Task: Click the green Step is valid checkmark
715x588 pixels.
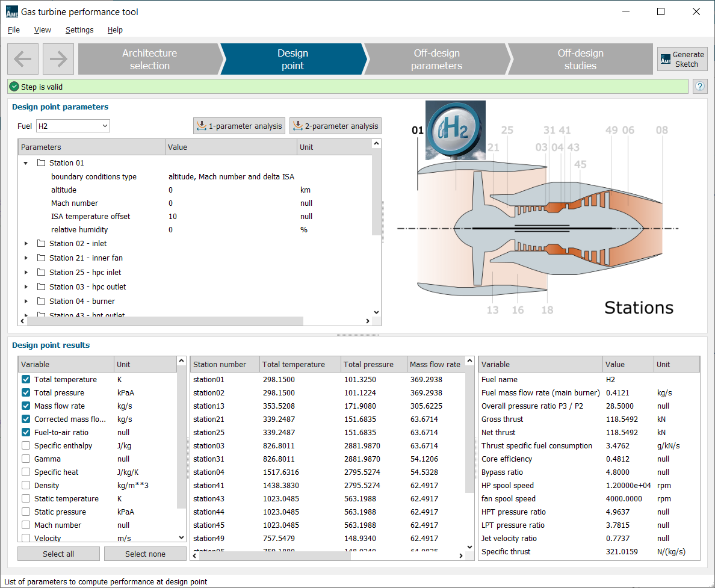Action: 14,86
